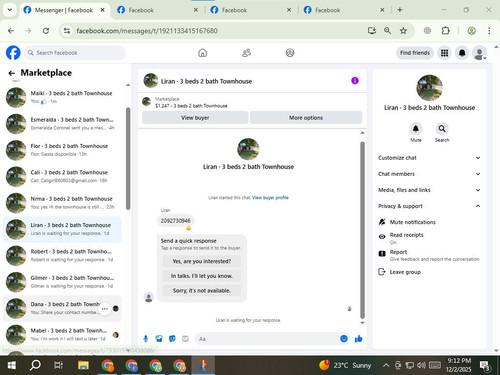This screenshot has height=375, width=500.
Task: Open the Groups icon in top navigation
Action: click(290, 53)
